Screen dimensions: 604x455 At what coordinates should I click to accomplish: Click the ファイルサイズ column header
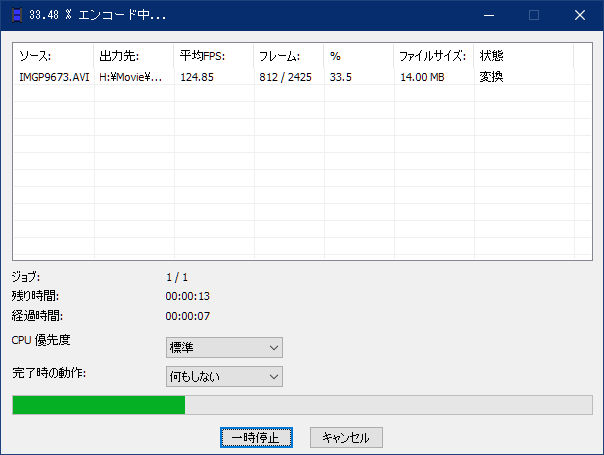click(432, 56)
